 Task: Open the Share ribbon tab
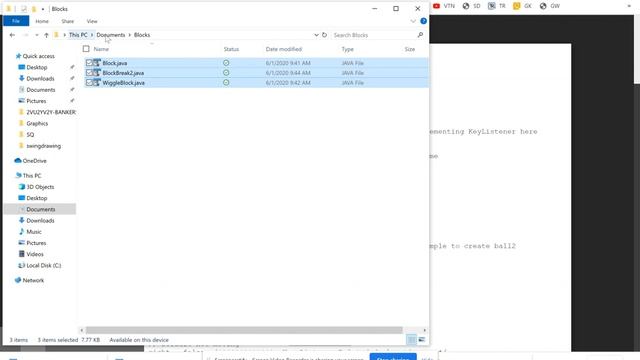point(68,21)
